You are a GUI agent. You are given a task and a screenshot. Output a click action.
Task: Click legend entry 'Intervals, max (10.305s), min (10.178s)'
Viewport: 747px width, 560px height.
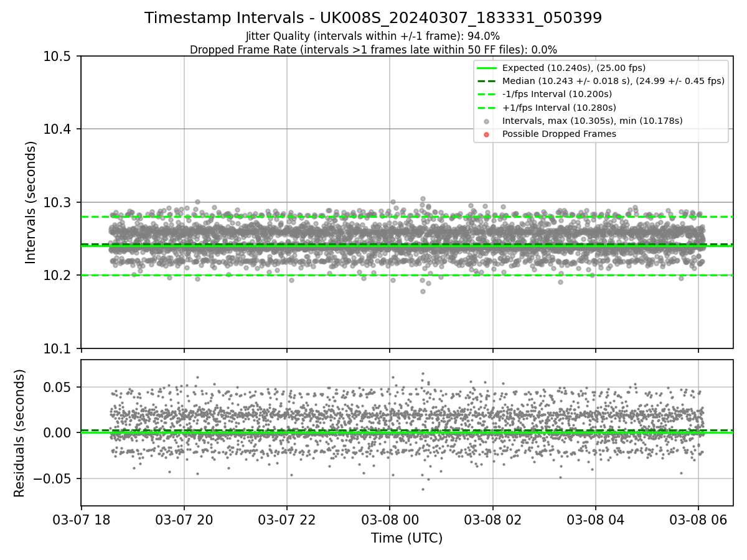593,121
